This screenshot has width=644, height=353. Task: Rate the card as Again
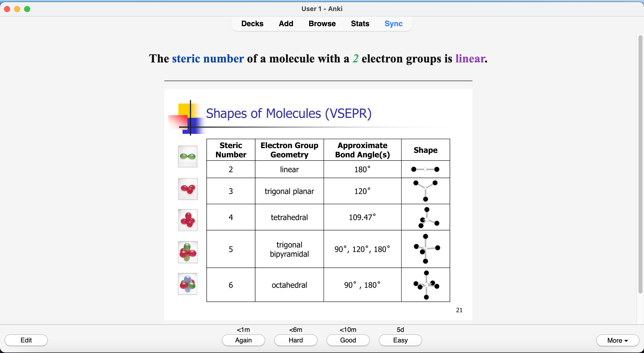coord(243,340)
